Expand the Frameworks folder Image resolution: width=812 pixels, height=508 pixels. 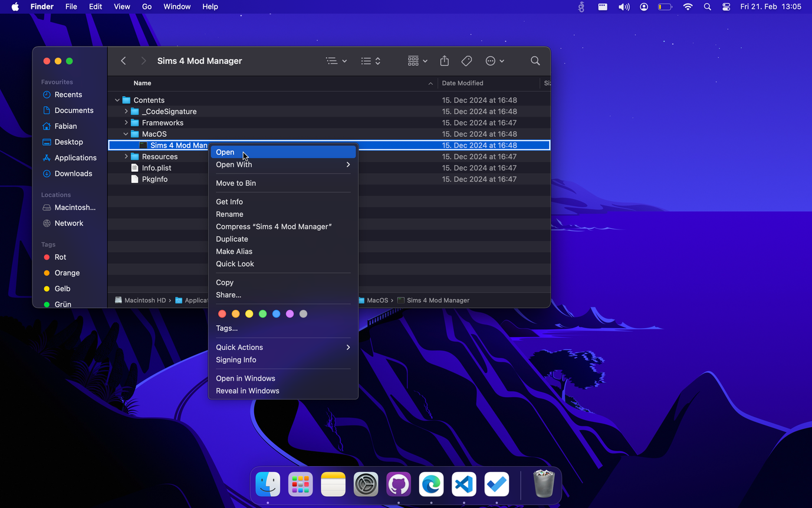pyautogui.click(x=126, y=123)
